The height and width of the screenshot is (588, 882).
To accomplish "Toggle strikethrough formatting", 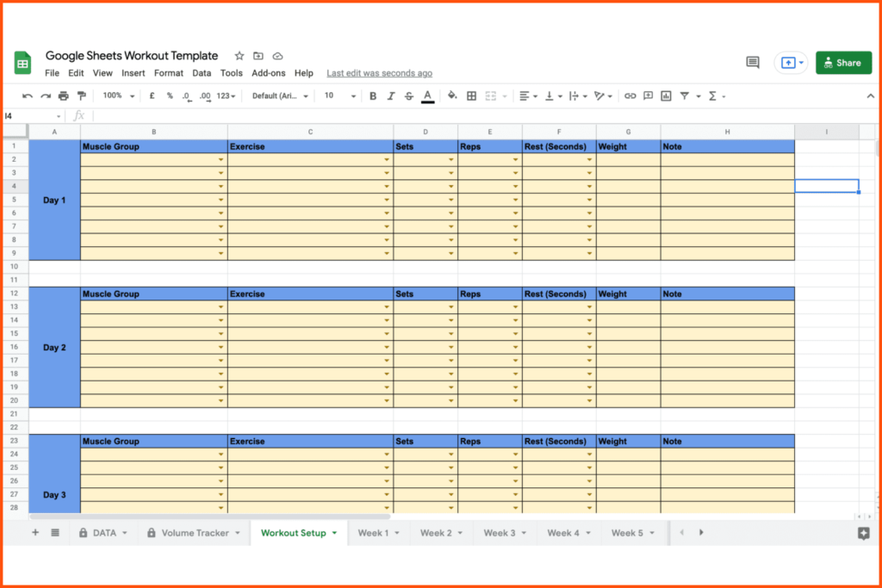I will point(407,96).
